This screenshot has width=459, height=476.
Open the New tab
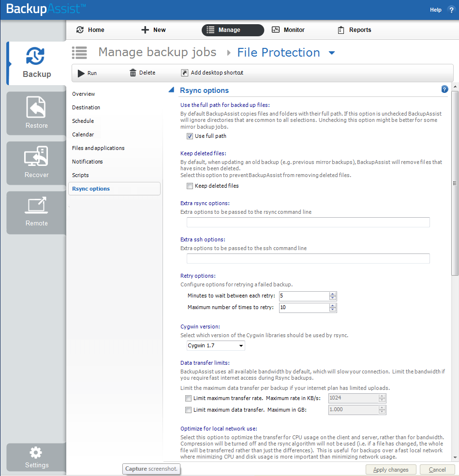coord(154,30)
